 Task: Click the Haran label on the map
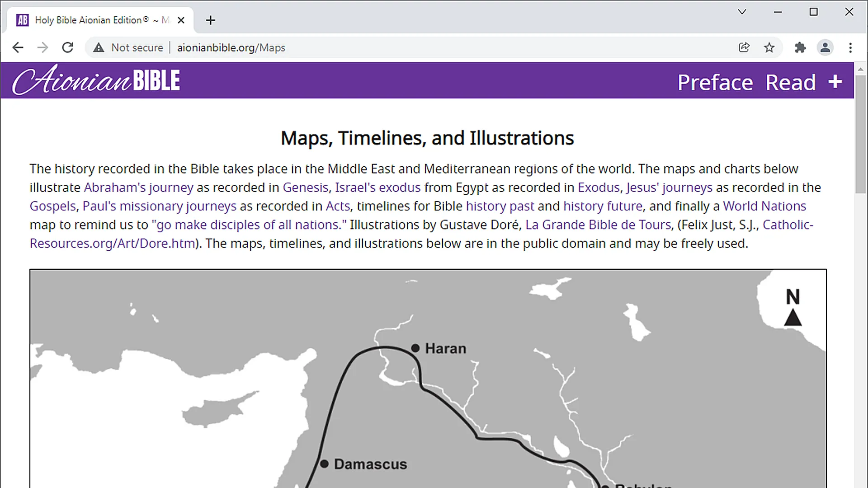click(445, 349)
